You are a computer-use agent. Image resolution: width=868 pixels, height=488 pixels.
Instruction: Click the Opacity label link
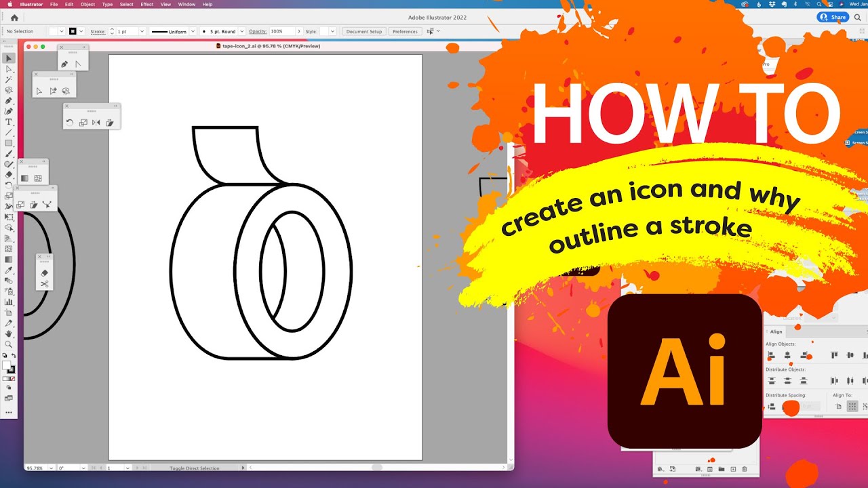258,31
